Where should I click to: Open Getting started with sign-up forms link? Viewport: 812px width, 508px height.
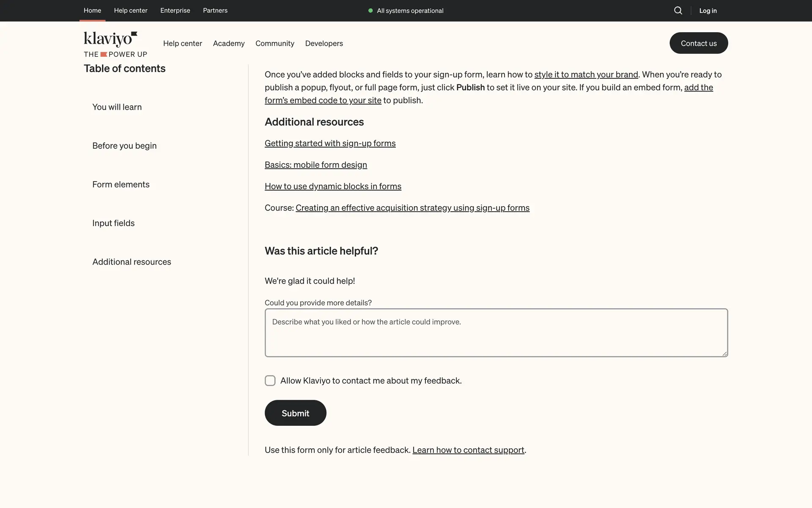pos(330,143)
